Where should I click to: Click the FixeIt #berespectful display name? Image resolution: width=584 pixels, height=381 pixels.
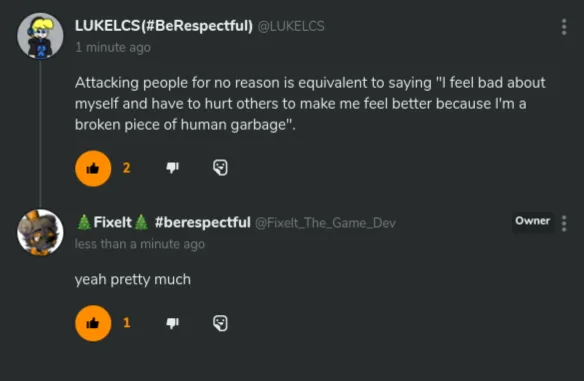163,222
